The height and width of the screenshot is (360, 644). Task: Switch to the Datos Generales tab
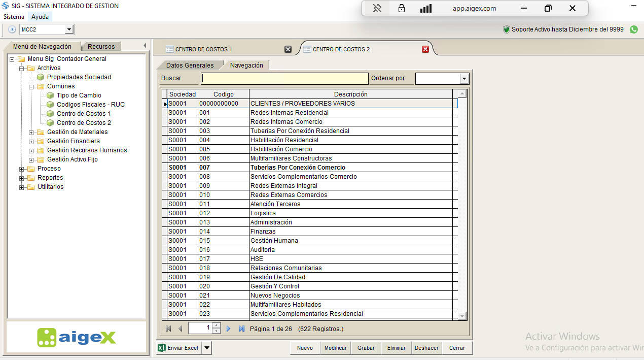pos(190,65)
